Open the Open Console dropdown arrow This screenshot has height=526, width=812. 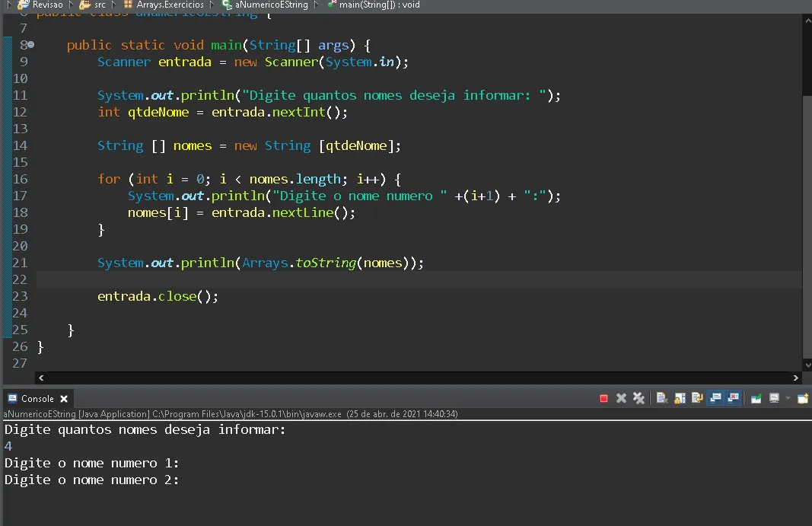click(787, 397)
